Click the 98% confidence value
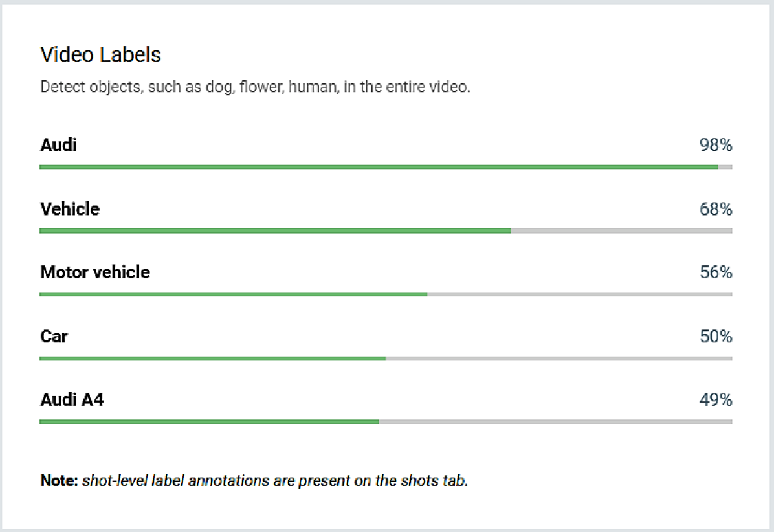The width and height of the screenshot is (774, 532). point(715,146)
